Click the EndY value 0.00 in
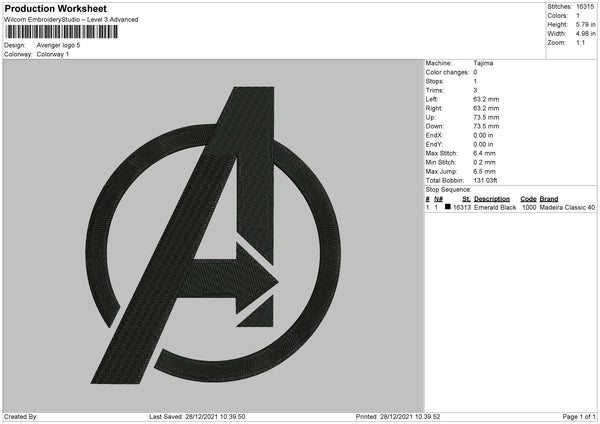Viewport: 600px width, 424px height. pyautogui.click(x=483, y=145)
